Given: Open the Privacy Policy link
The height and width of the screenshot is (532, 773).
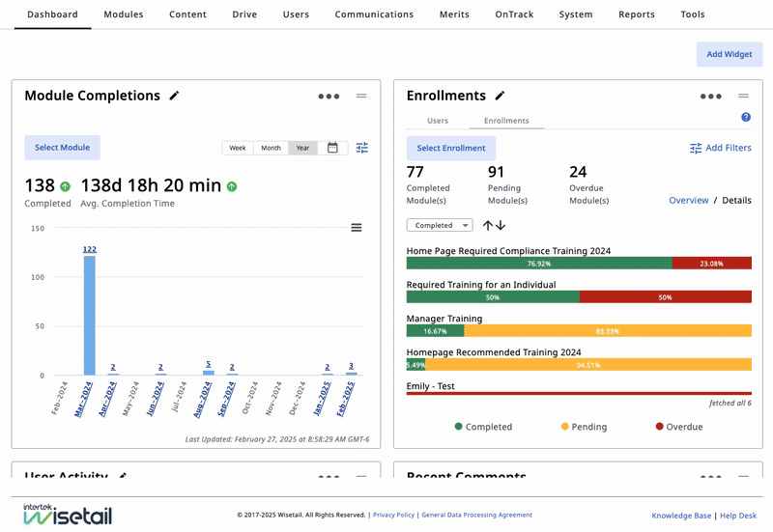Looking at the screenshot, I should [x=394, y=515].
